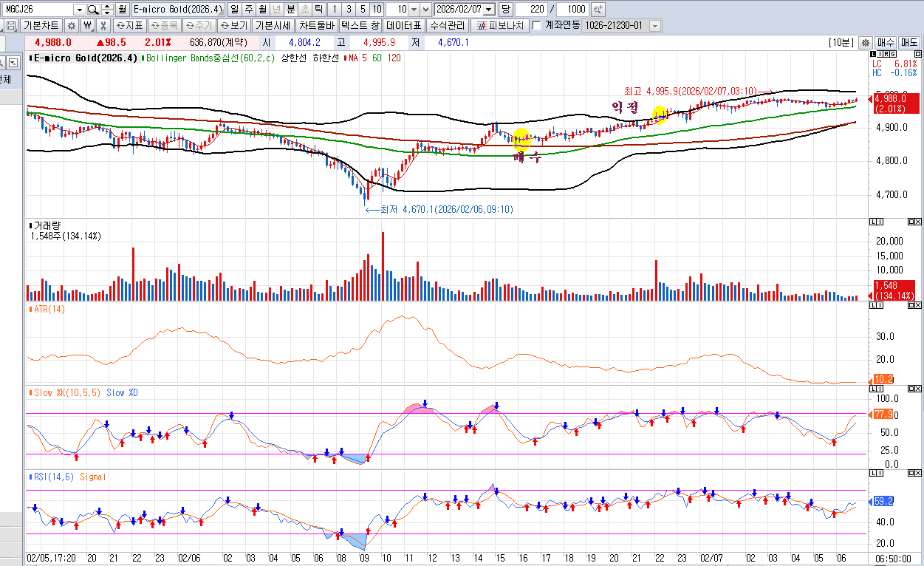924x566 pixels.
Task: Click the 기본시세 toolbar item
Action: coord(274,25)
